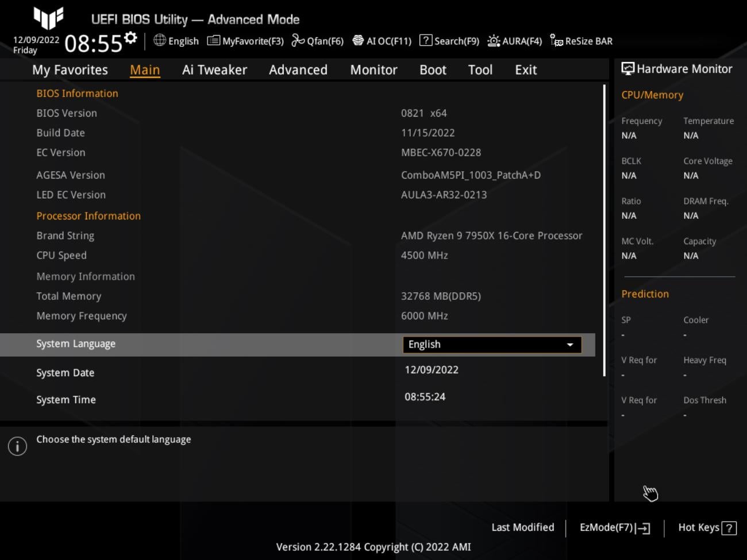Image resolution: width=747 pixels, height=560 pixels.
Task: Click AGESA value ComboAM5PI_1003_PatchA+D
Action: 471,175
